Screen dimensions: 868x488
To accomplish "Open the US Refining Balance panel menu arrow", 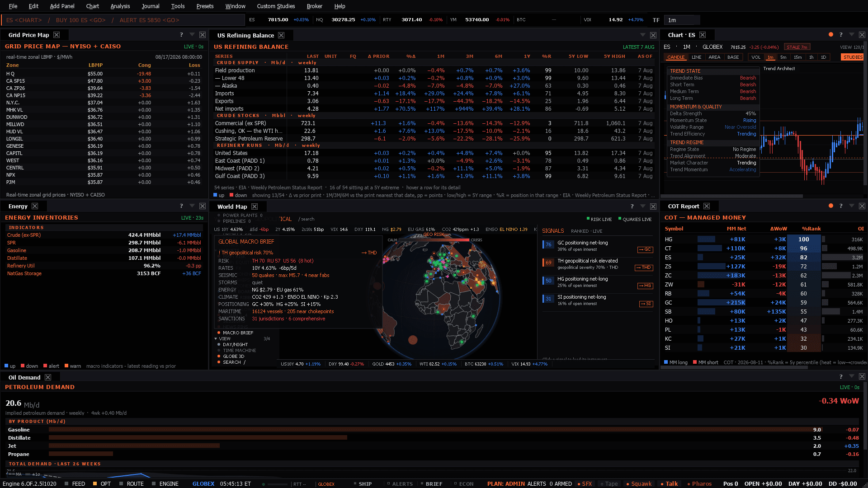I will (x=643, y=35).
